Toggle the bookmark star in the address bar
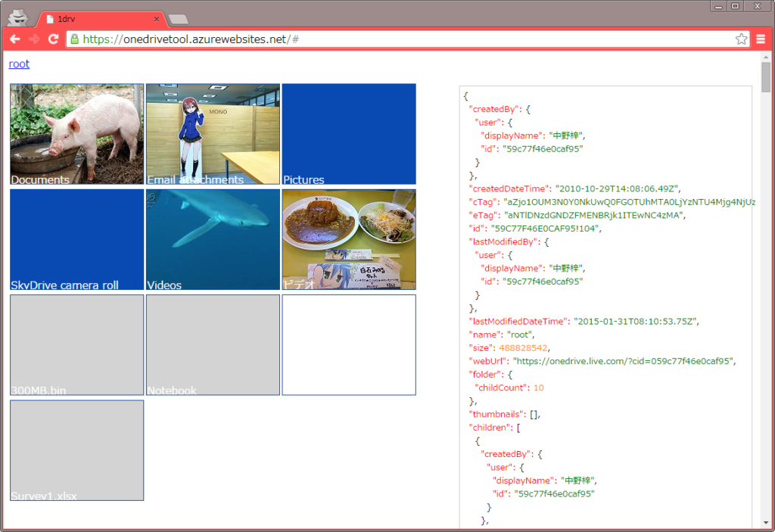The height and width of the screenshot is (532, 775). pyautogui.click(x=742, y=39)
